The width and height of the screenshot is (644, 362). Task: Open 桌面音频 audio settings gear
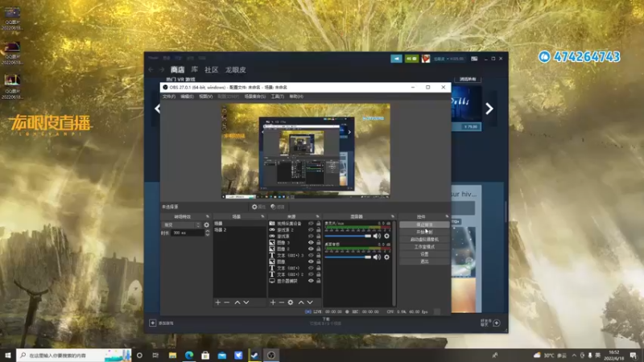coord(386,257)
